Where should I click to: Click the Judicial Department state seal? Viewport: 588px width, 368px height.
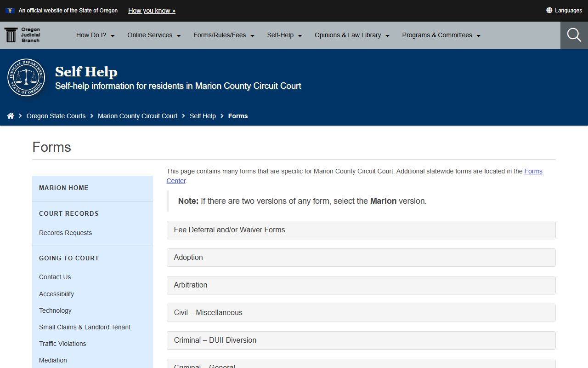(26, 77)
